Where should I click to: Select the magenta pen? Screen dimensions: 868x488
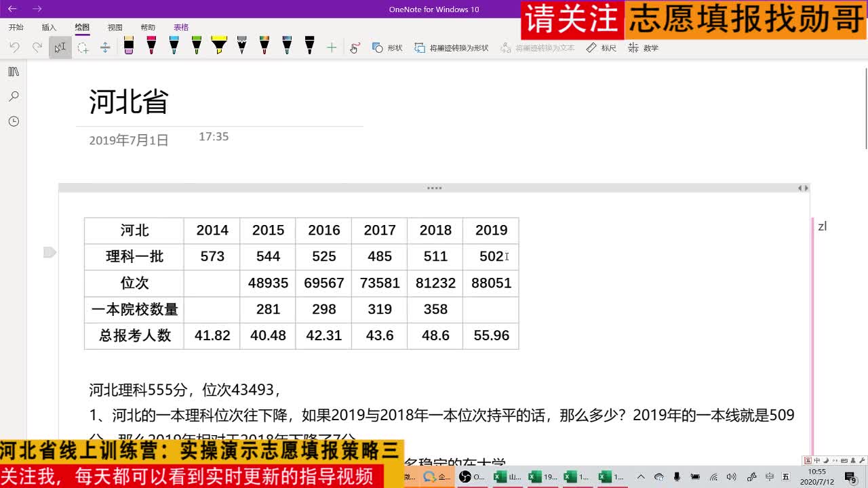(x=151, y=46)
